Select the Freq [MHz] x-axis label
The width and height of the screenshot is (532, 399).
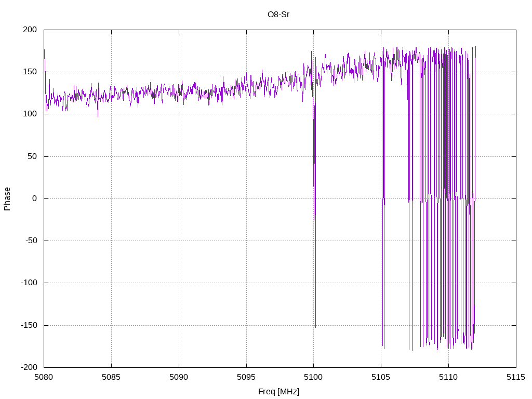278,392
